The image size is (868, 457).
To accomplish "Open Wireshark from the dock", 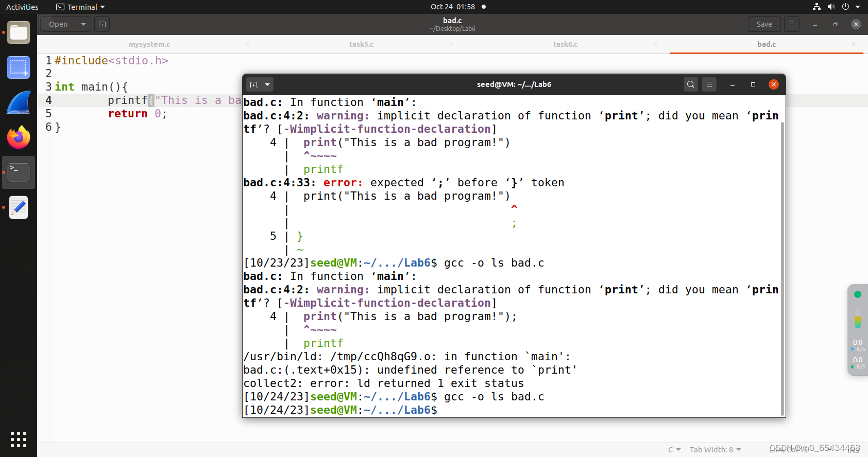I will pyautogui.click(x=19, y=102).
